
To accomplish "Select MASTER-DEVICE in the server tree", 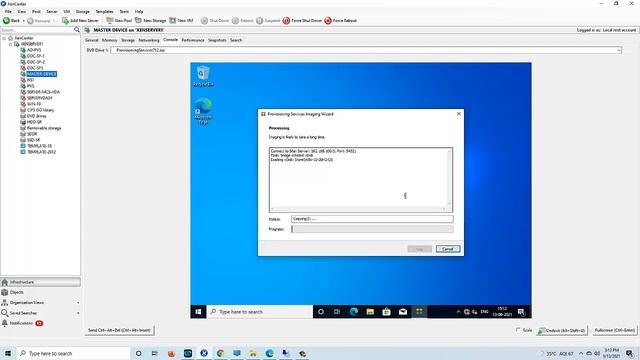I will (42, 74).
